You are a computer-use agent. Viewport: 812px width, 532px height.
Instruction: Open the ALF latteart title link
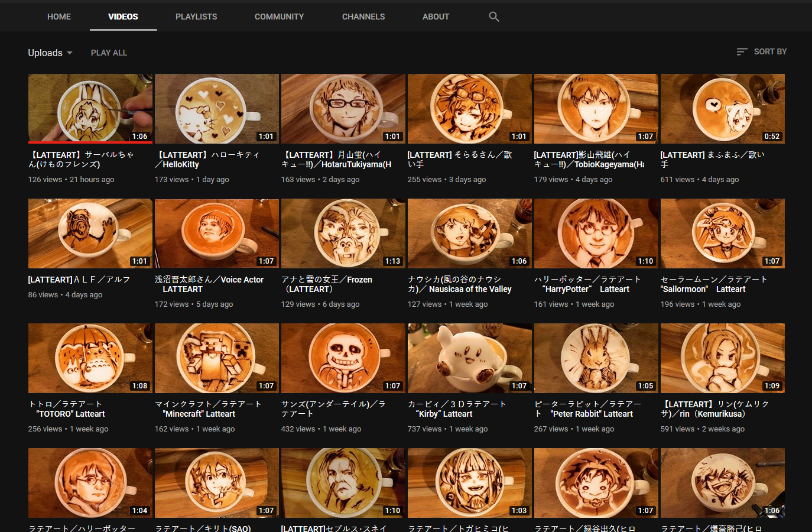79,279
